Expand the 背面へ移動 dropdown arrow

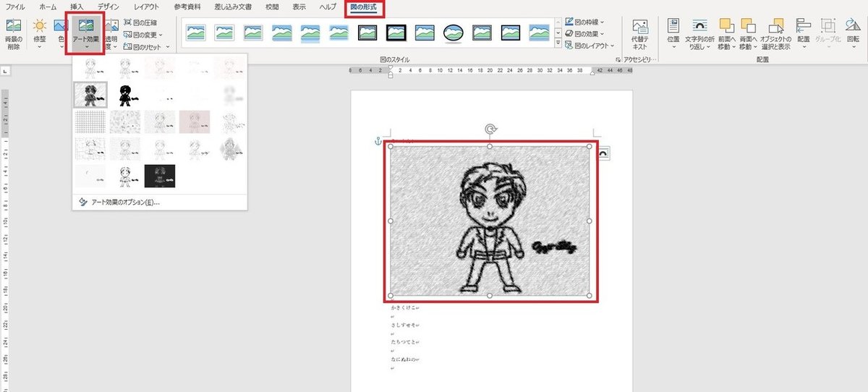(754, 48)
